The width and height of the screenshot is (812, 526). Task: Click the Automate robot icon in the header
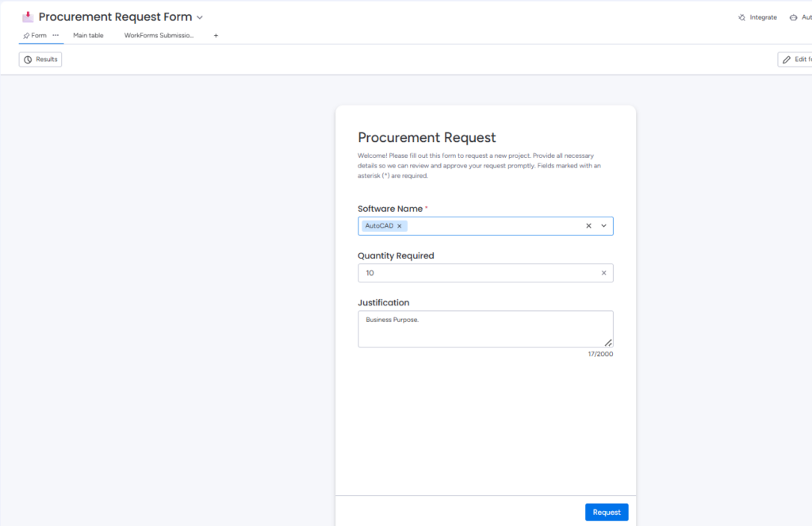(x=795, y=17)
